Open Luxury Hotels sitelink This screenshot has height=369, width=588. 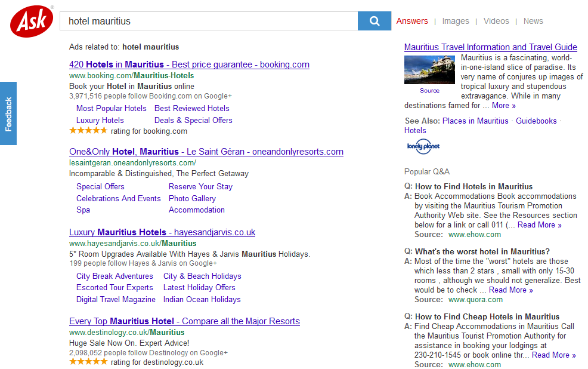pos(100,121)
